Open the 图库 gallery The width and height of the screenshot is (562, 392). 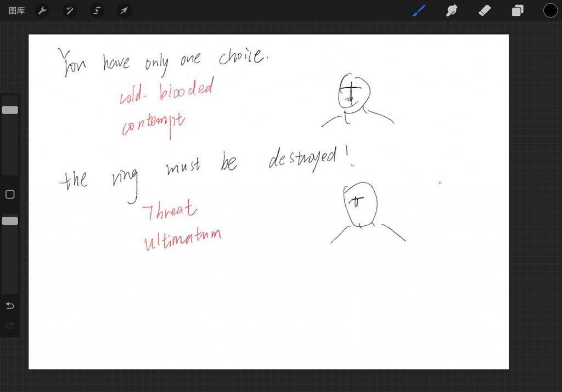click(x=16, y=10)
